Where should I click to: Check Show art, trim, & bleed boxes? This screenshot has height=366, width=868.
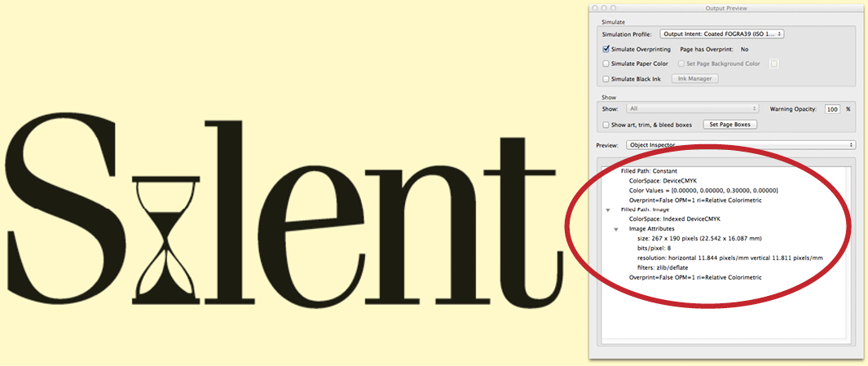[x=606, y=125]
